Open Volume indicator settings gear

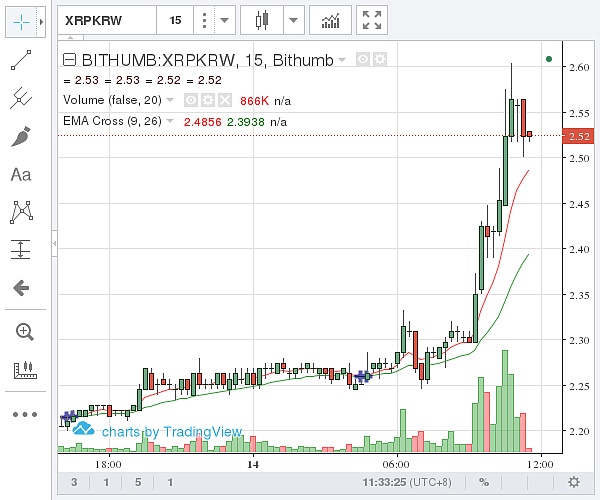point(208,100)
